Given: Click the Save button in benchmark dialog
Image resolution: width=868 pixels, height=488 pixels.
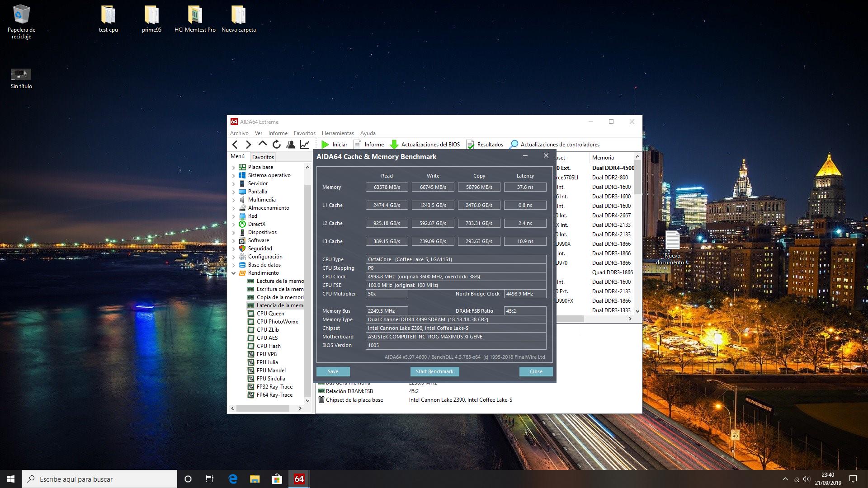Looking at the screenshot, I should click(333, 371).
